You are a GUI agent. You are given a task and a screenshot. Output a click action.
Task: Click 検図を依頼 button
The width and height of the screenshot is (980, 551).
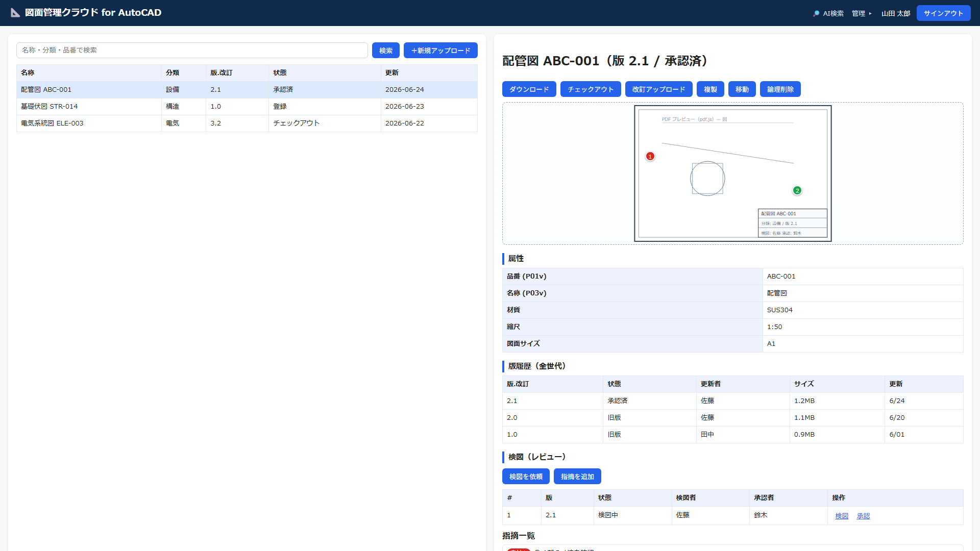click(x=526, y=477)
